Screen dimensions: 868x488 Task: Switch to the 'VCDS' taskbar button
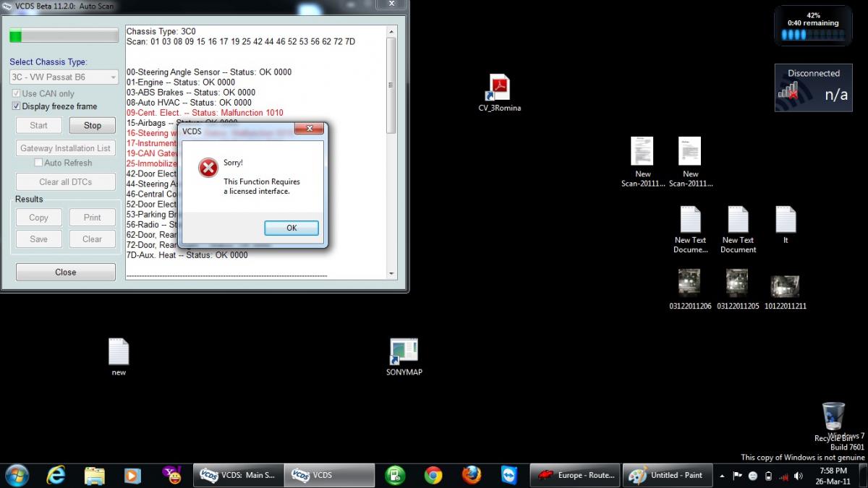click(x=329, y=475)
